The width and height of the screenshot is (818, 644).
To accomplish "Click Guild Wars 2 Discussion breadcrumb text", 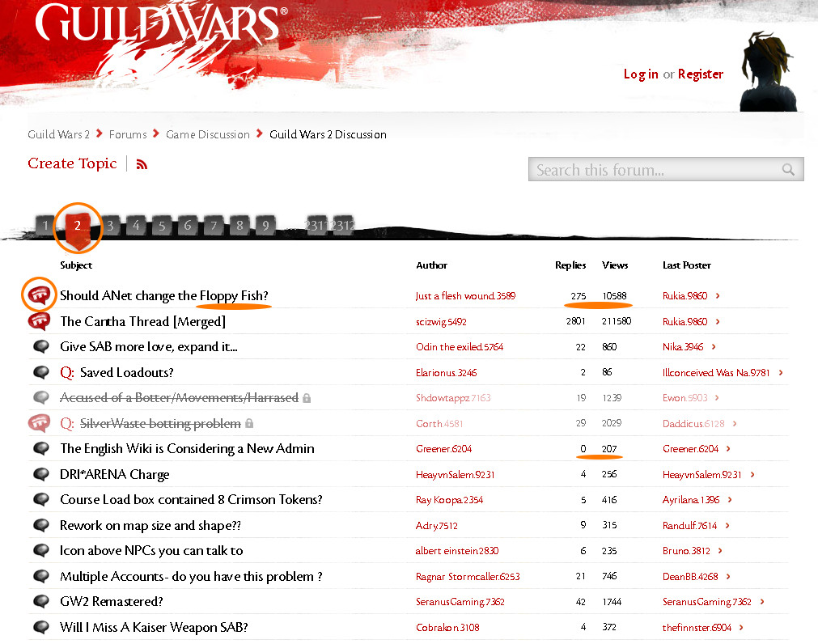I will 328,134.
